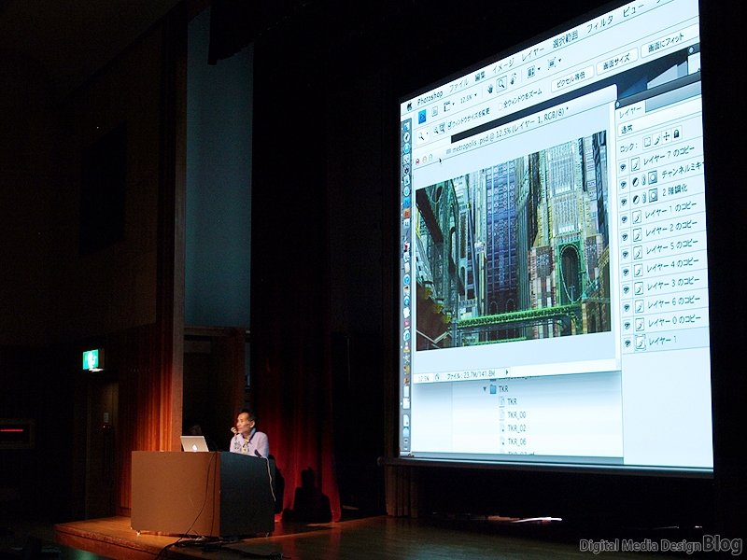Select the レイヤー panel tab
The height and width of the screenshot is (560, 747).
point(631,112)
